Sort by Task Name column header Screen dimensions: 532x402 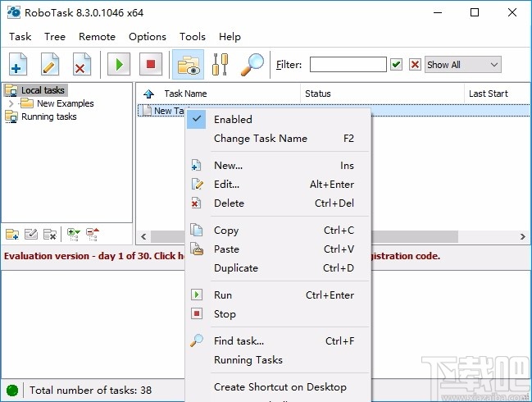coord(185,94)
